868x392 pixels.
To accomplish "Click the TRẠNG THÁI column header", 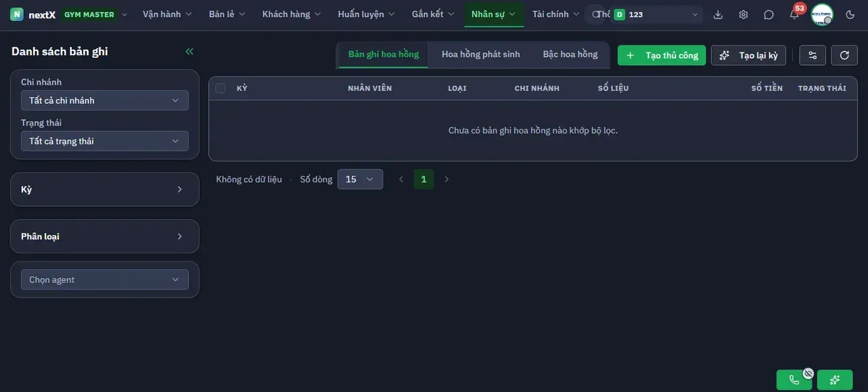I will click(x=822, y=88).
